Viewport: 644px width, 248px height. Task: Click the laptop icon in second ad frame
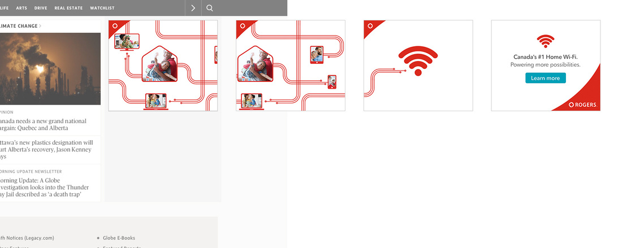click(x=252, y=102)
